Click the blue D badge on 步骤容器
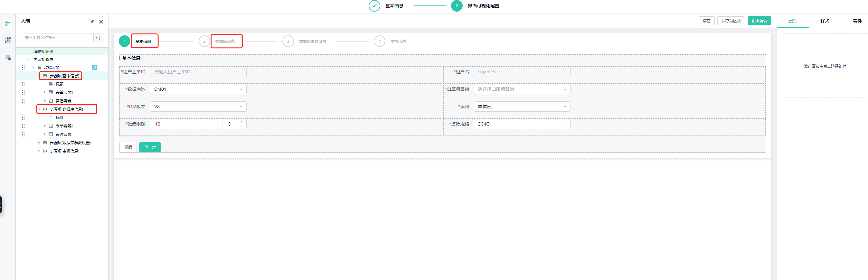The height and width of the screenshot is (280, 868). coord(95,67)
